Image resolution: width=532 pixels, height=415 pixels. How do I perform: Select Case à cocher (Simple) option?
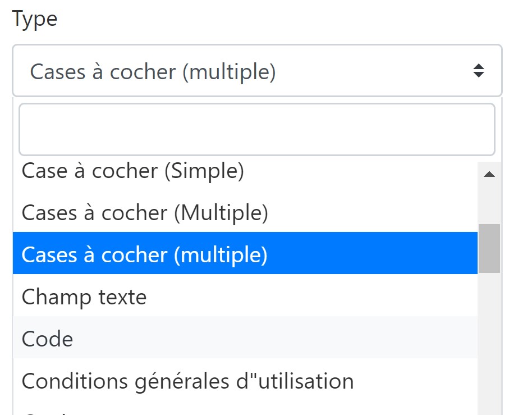click(x=245, y=171)
